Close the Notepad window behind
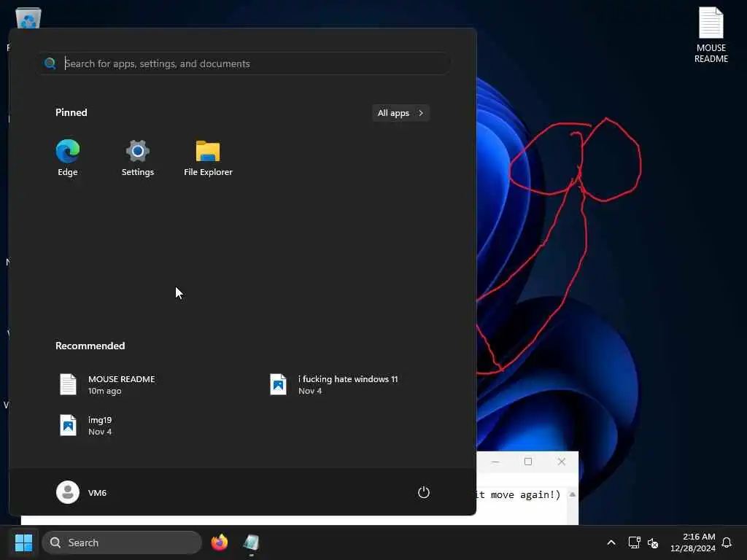The image size is (747, 560). (x=562, y=462)
